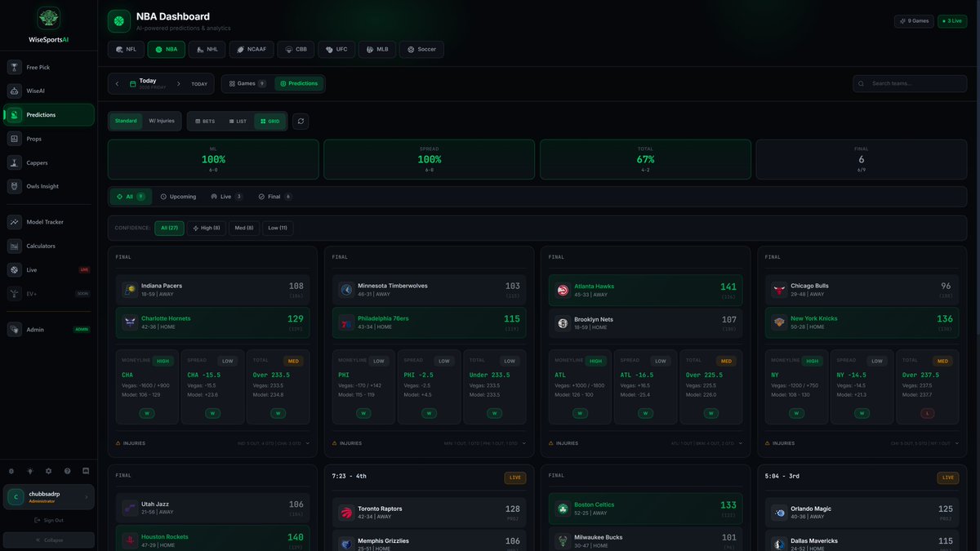Select the NCAAF sport tab
980x551 pixels.
252,49
